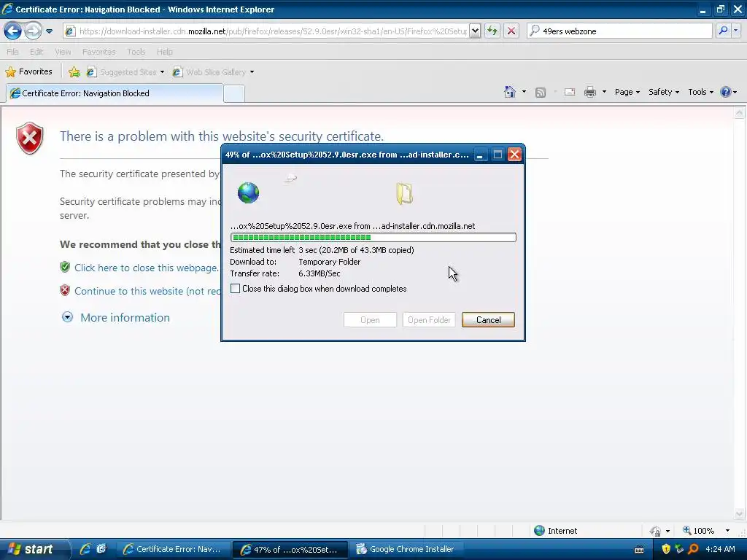This screenshot has width=747, height=560.
Task: Open the Tools command bar menu
Action: 700,92
